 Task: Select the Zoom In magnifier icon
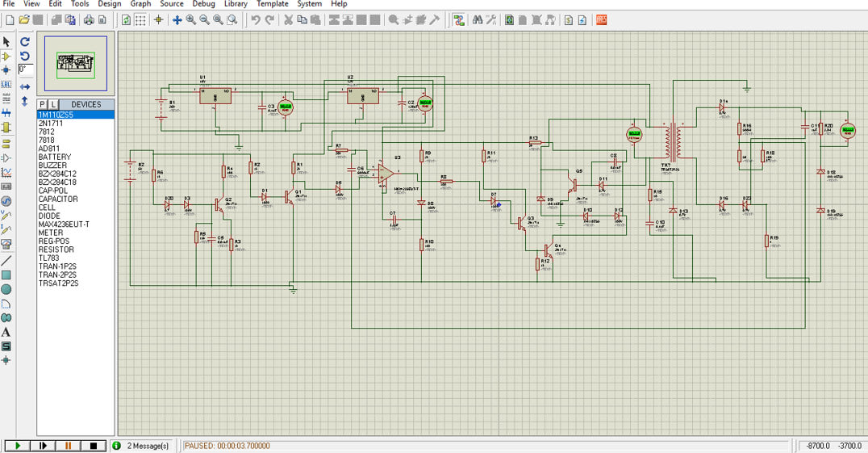pyautogui.click(x=191, y=19)
